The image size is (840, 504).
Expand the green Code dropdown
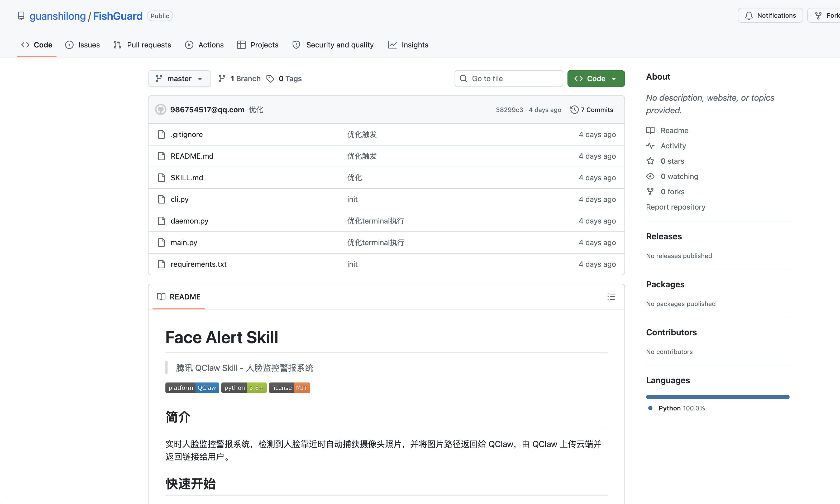coord(596,79)
